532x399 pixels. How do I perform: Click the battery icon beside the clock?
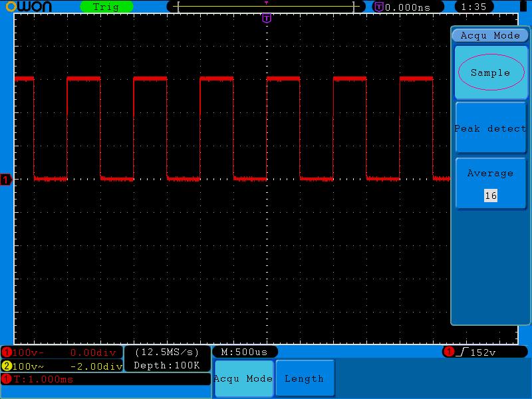pyautogui.click(x=523, y=6)
